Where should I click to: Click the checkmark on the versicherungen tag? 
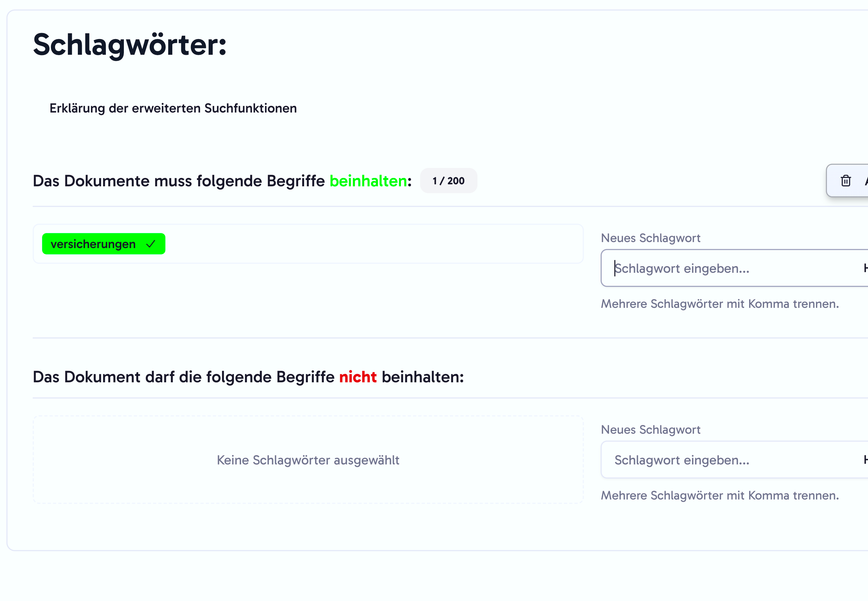151,244
